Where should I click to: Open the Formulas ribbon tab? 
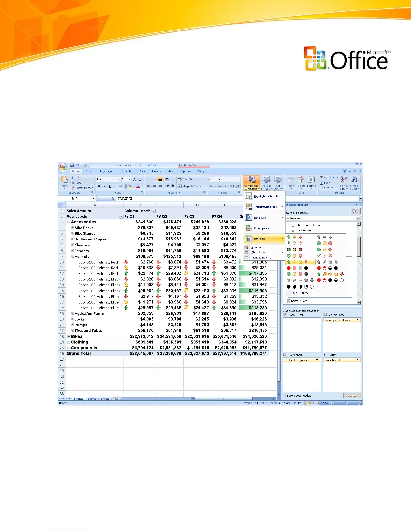(127, 171)
